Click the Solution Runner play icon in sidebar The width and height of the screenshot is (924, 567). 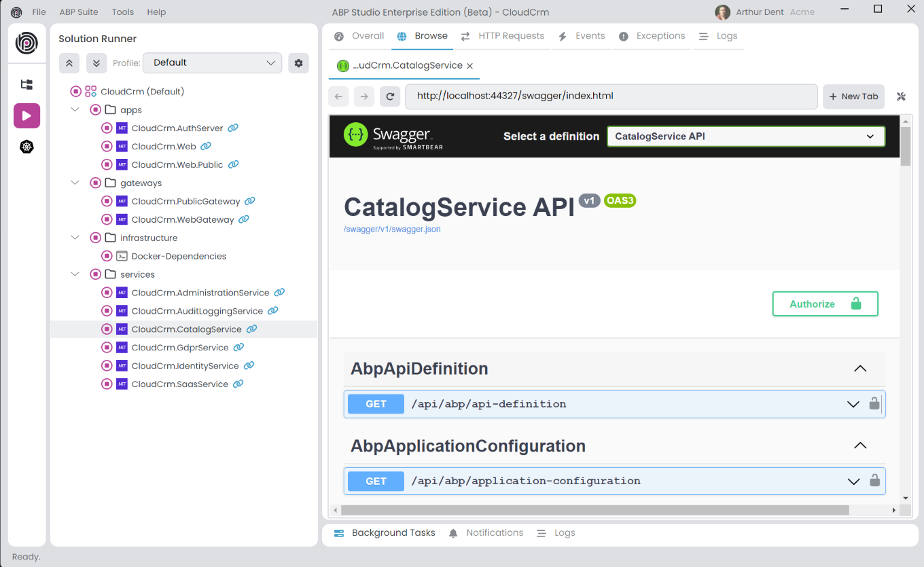[26, 115]
